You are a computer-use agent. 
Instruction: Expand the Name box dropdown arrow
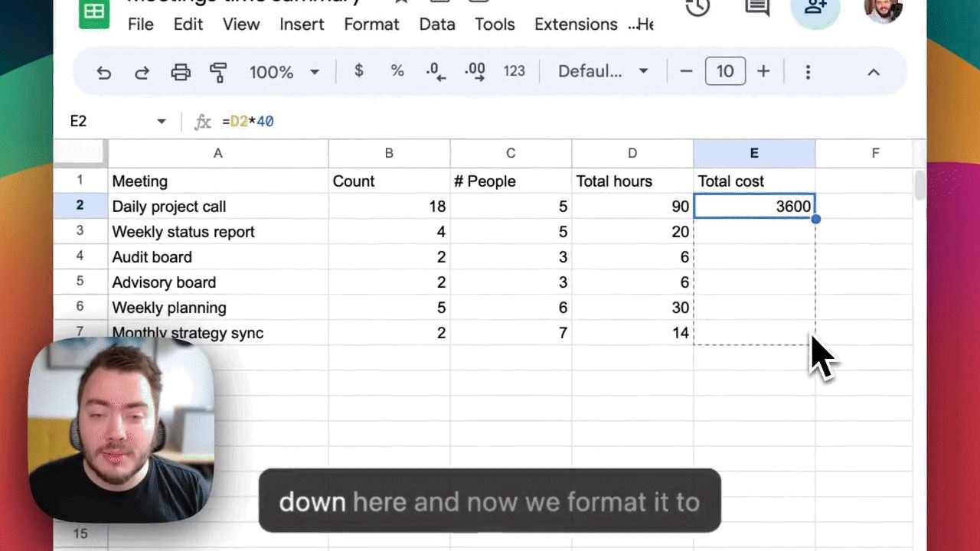click(161, 122)
